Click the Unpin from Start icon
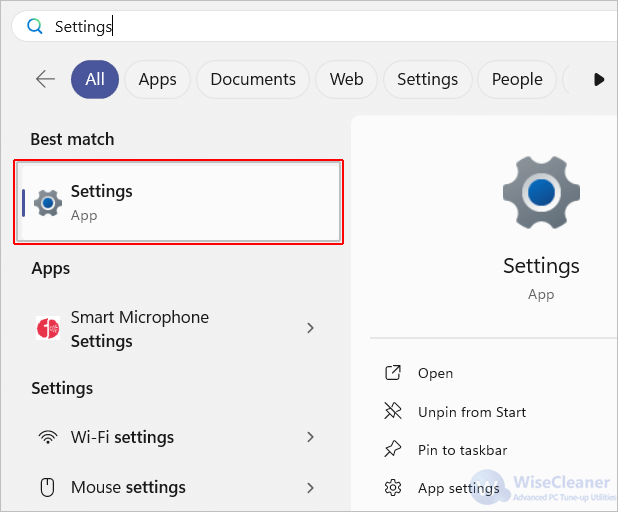Viewport: 618px width, 512px height. pos(393,411)
